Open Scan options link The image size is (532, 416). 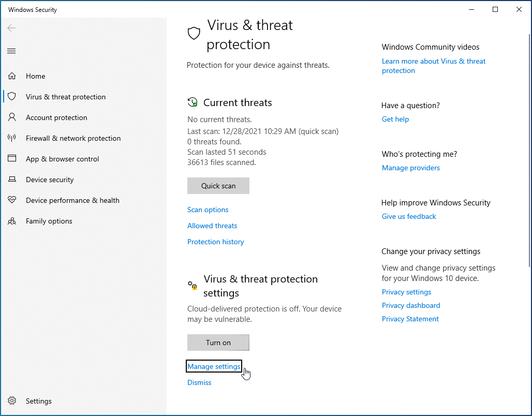[208, 210]
